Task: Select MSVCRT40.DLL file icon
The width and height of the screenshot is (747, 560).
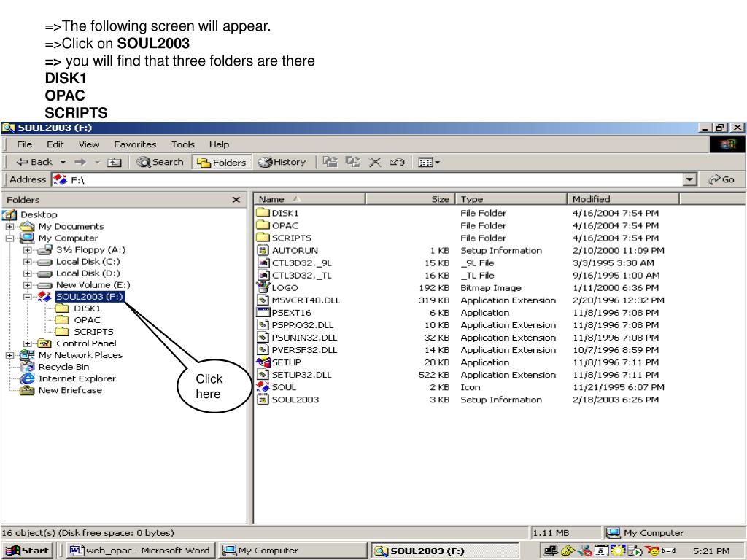Action: point(263,300)
